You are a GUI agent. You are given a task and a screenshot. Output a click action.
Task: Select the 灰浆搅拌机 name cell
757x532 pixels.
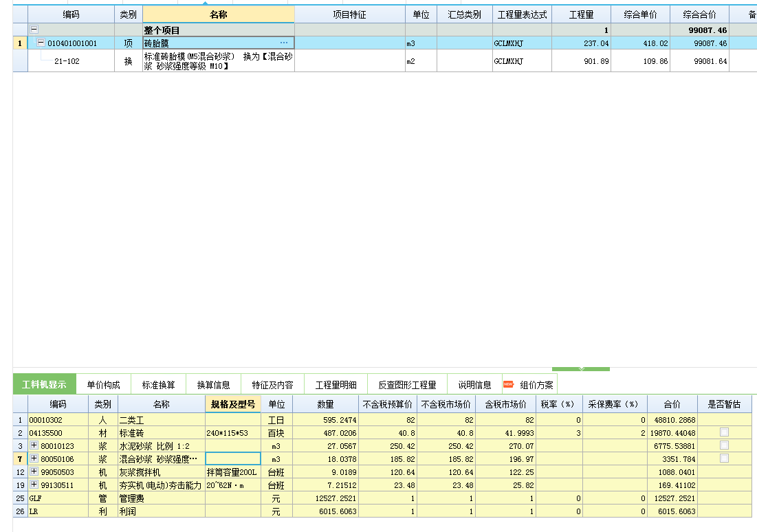pyautogui.click(x=162, y=472)
